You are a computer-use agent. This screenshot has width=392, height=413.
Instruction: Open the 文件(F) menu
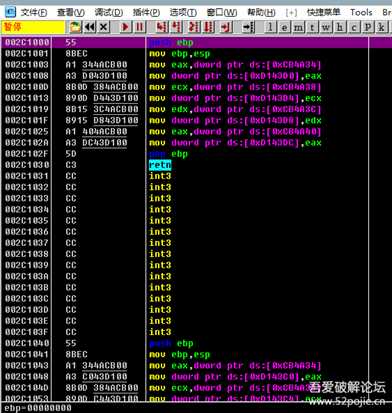(x=34, y=13)
